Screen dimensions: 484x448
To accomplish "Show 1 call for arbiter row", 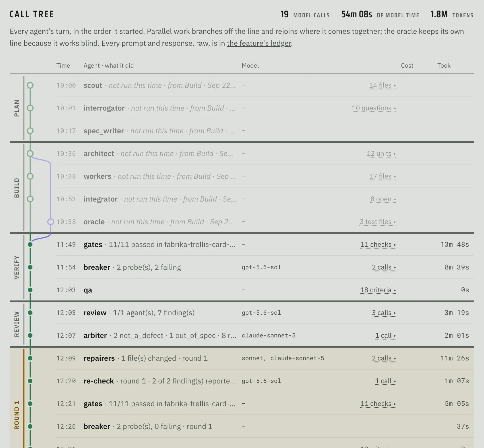I will point(385,335).
